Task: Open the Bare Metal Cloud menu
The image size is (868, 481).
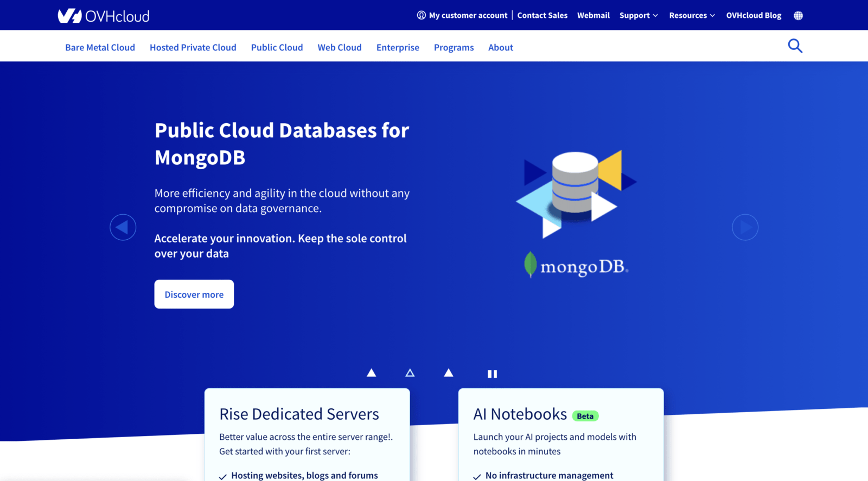Action: pos(100,48)
